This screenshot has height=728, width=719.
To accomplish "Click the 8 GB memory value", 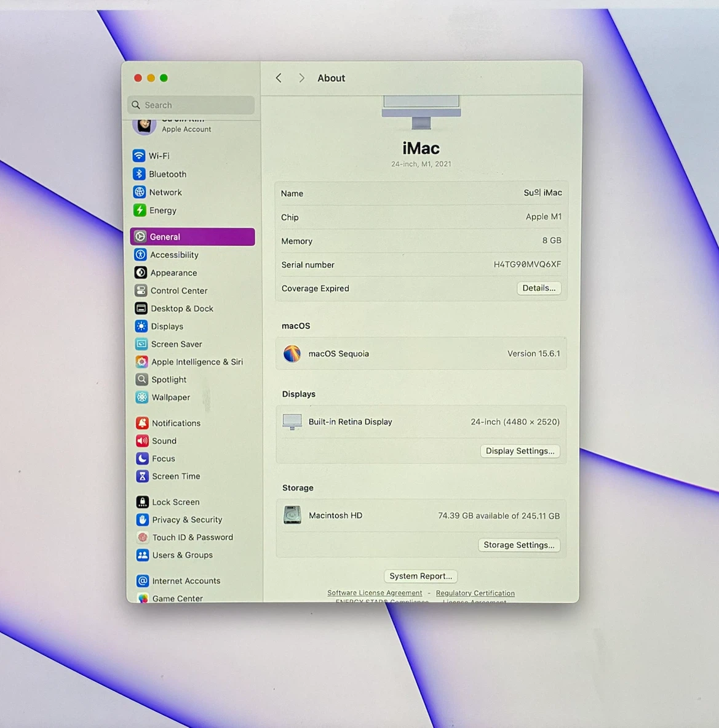I will tap(552, 240).
